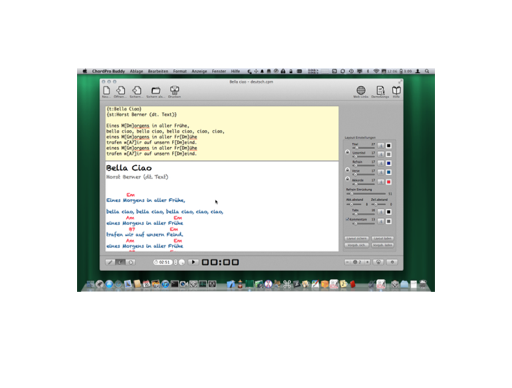
Task: Open the ChordPro Buddy application menu
Action: coord(108,71)
